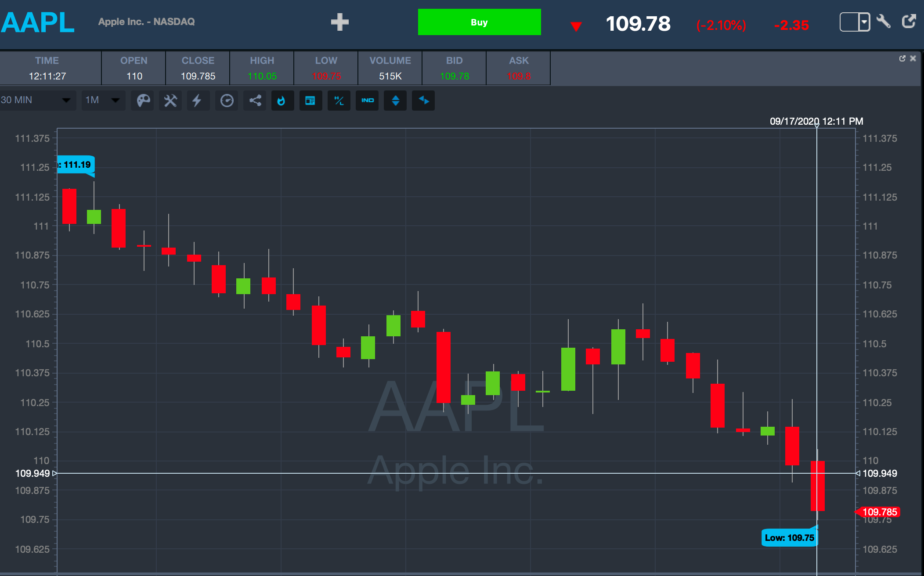The image size is (924, 576).
Task: Click the Apple Inc. - NASDAQ label
Action: (146, 22)
